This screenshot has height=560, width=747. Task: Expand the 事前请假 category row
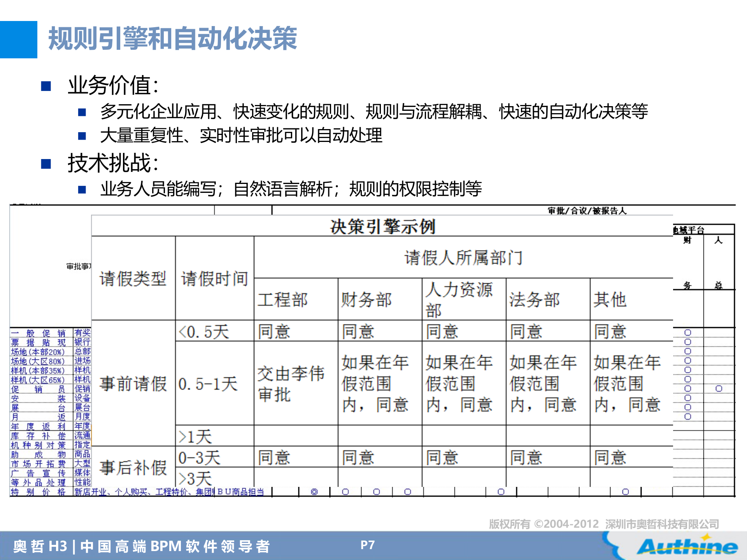click(132, 383)
